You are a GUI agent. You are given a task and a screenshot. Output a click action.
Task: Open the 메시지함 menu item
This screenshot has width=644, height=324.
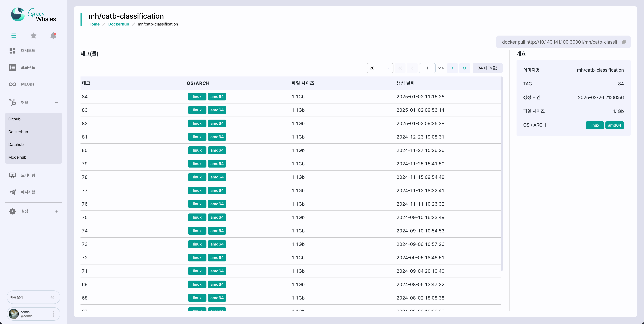click(28, 192)
